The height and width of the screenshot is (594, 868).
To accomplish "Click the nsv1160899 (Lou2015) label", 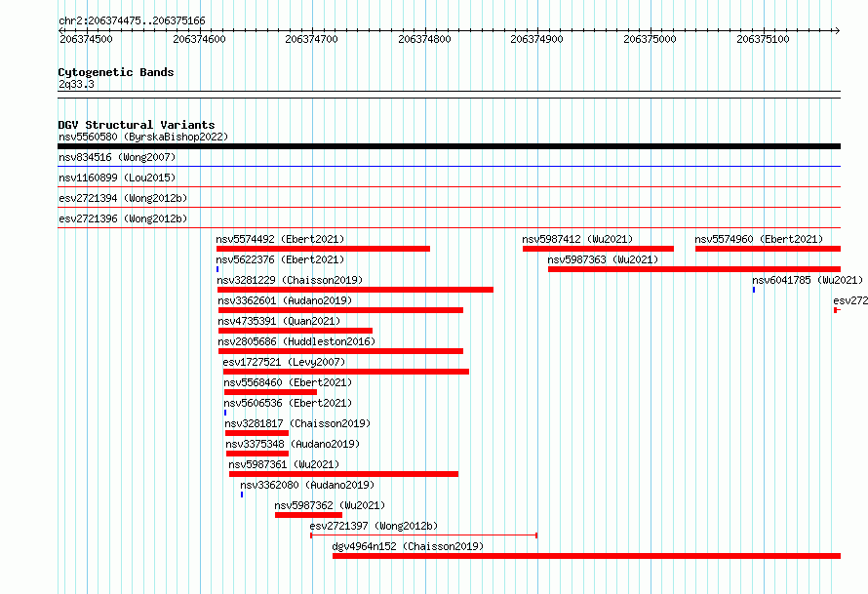I will tap(117, 178).
